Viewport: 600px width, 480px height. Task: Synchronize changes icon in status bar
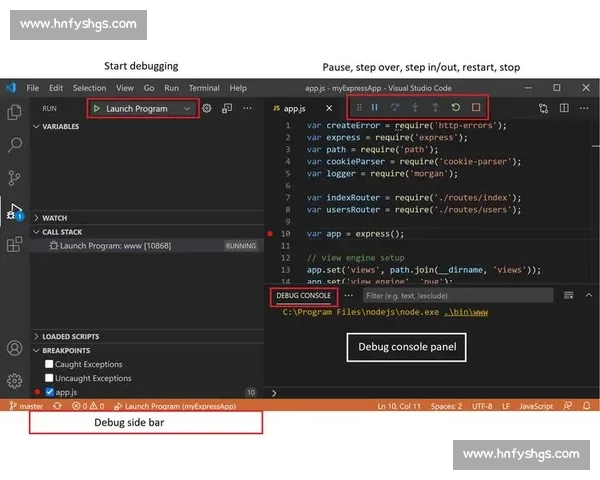click(x=57, y=406)
